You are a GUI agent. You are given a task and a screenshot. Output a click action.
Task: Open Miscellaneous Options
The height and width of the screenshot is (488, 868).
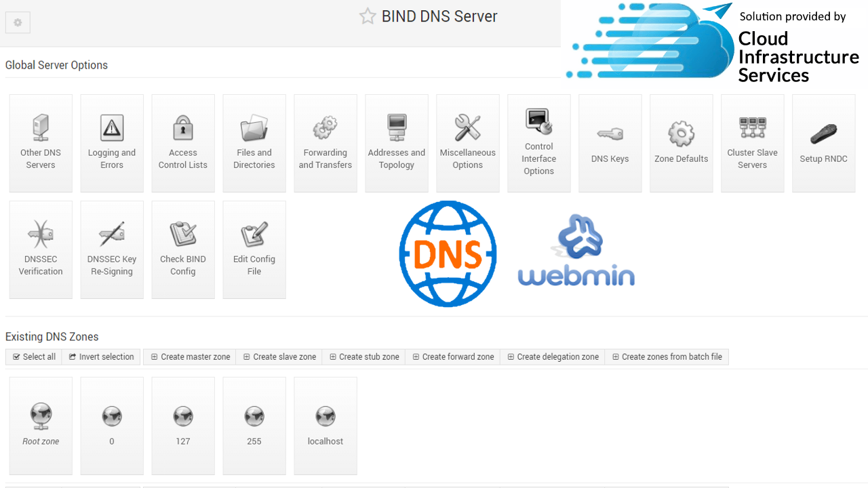pos(468,143)
